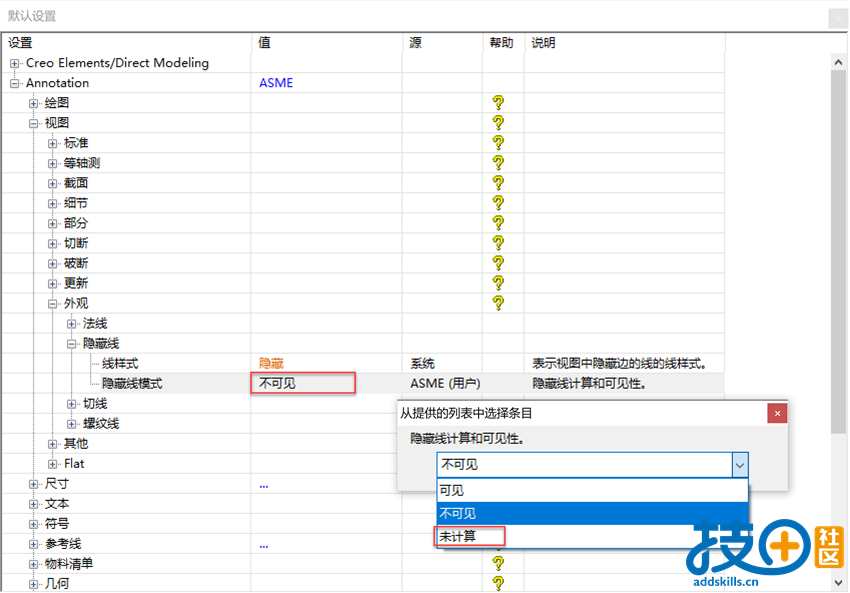This screenshot has width=850, height=593.
Task: Expand the 标准 node
Action: [x=53, y=144]
